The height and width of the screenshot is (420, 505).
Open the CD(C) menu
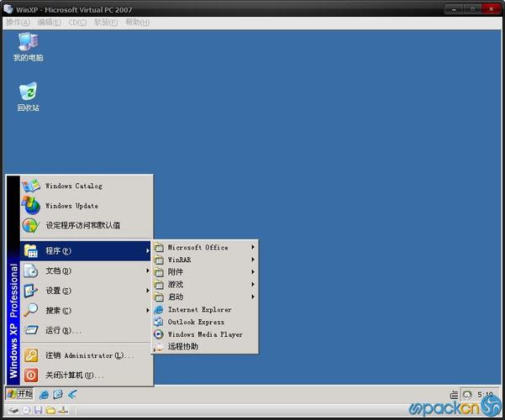(x=76, y=23)
